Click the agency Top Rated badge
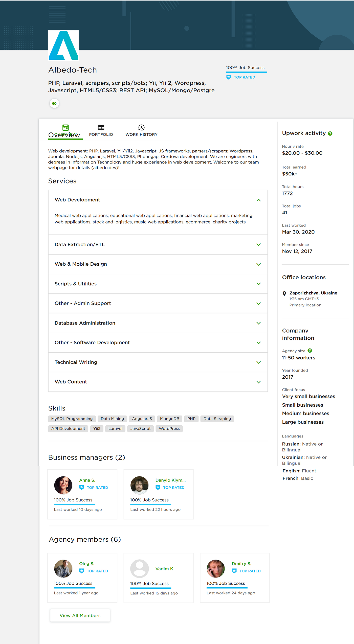354x644 pixels. click(241, 77)
